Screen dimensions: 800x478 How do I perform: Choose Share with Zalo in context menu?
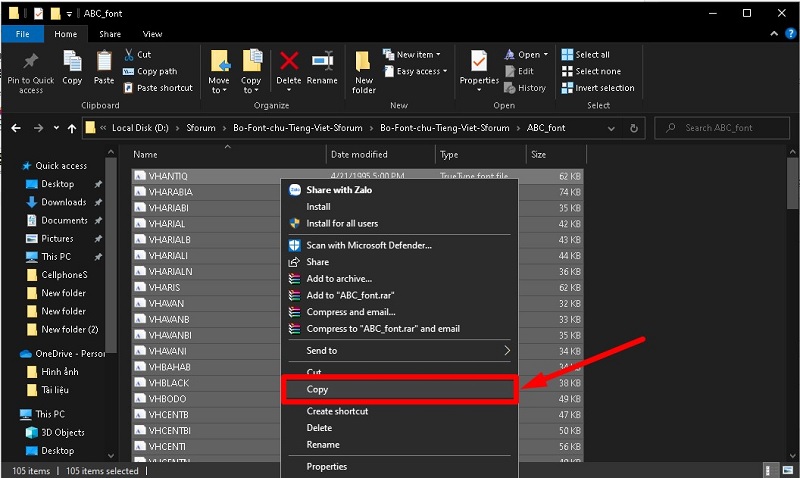(x=399, y=190)
